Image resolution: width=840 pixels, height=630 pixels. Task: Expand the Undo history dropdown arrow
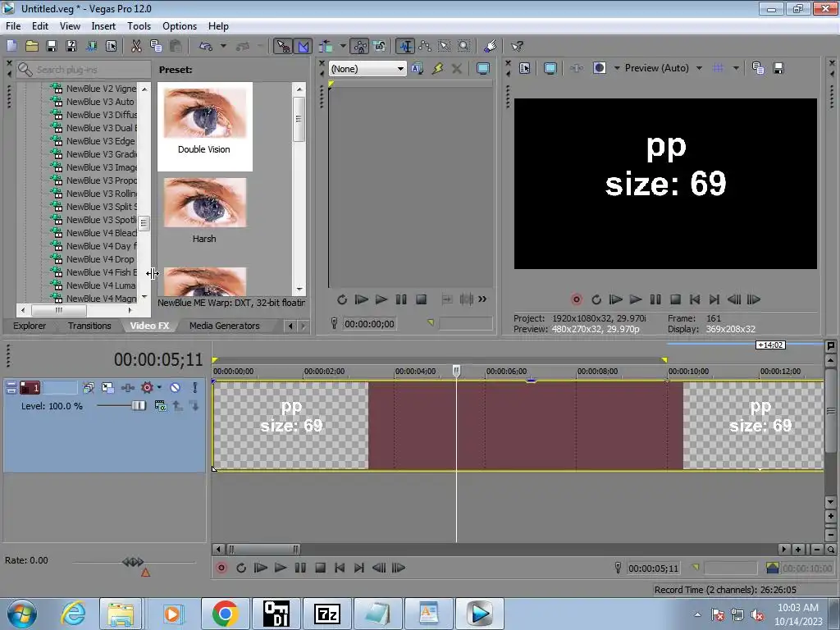click(x=223, y=46)
